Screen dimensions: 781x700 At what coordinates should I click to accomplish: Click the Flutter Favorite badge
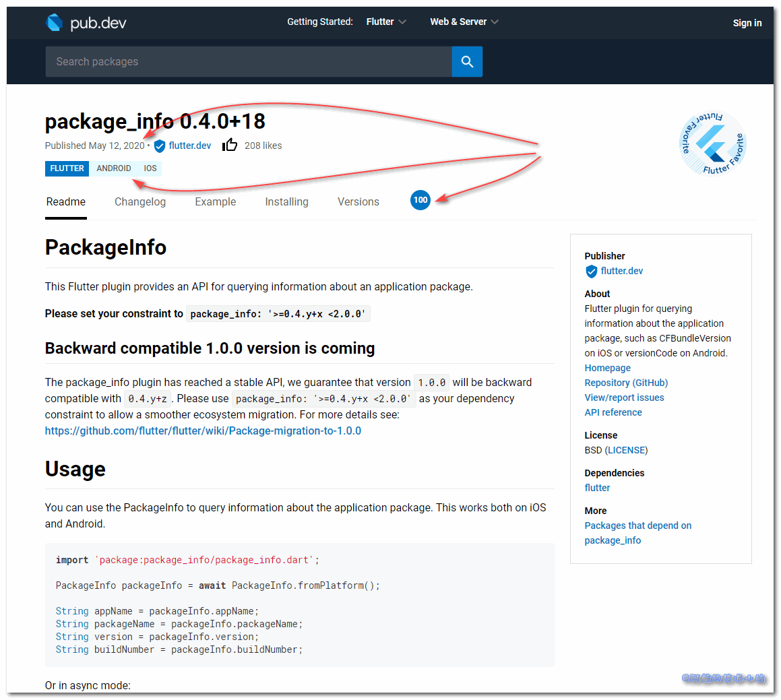click(713, 144)
